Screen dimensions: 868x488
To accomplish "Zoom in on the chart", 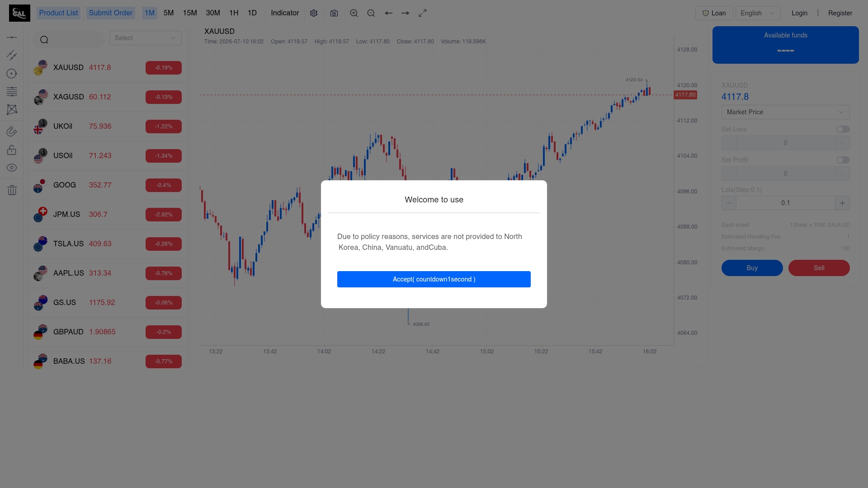I will click(x=354, y=13).
